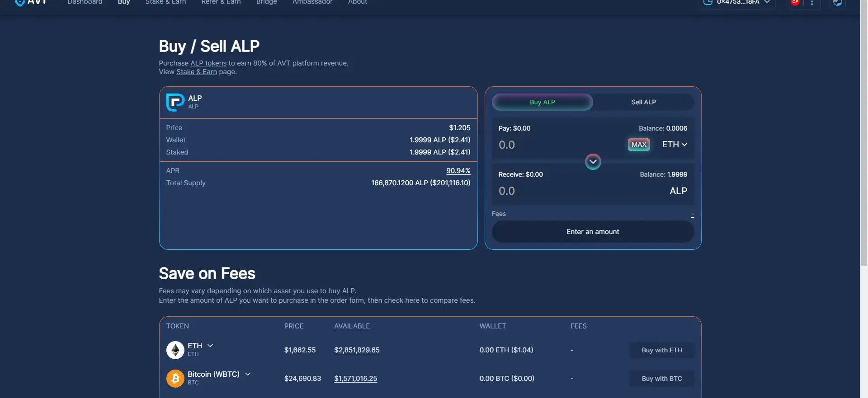Expand the ETH row chevron in token table
This screenshot has width=868, height=398.
210,346
